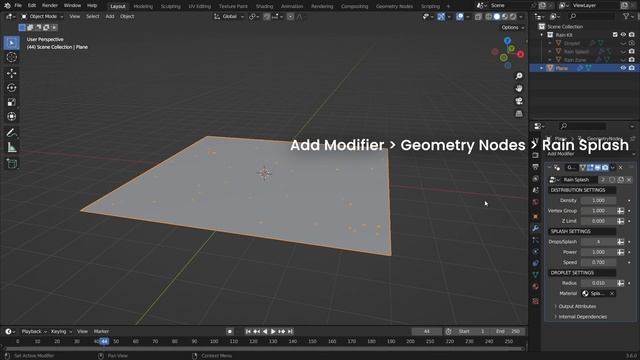Viewport: 640px width, 360px height.
Task: Switch to the Modeling workspace tab
Action: (x=143, y=6)
